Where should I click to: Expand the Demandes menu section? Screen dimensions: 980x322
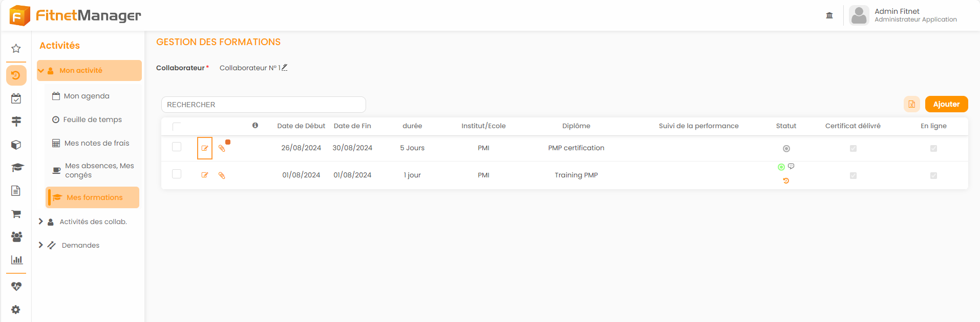pyautogui.click(x=41, y=245)
